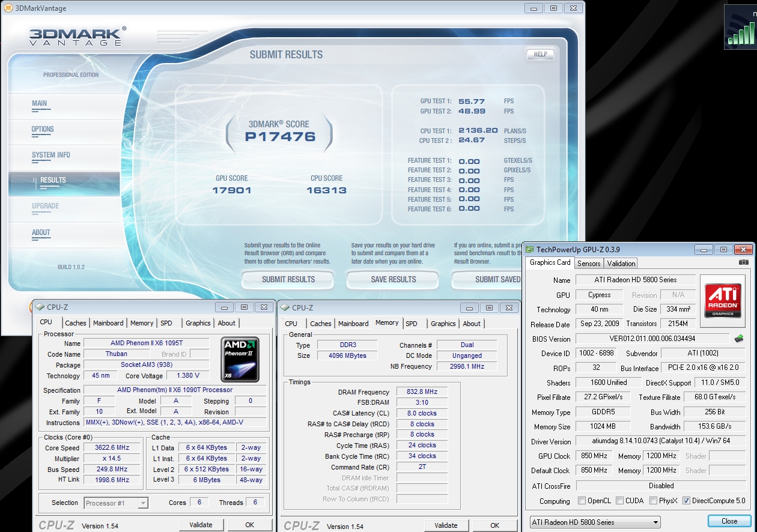Viewport: 757px width, 532px height.
Task: Click the left CPU-Z window title icon
Action: tap(41, 307)
